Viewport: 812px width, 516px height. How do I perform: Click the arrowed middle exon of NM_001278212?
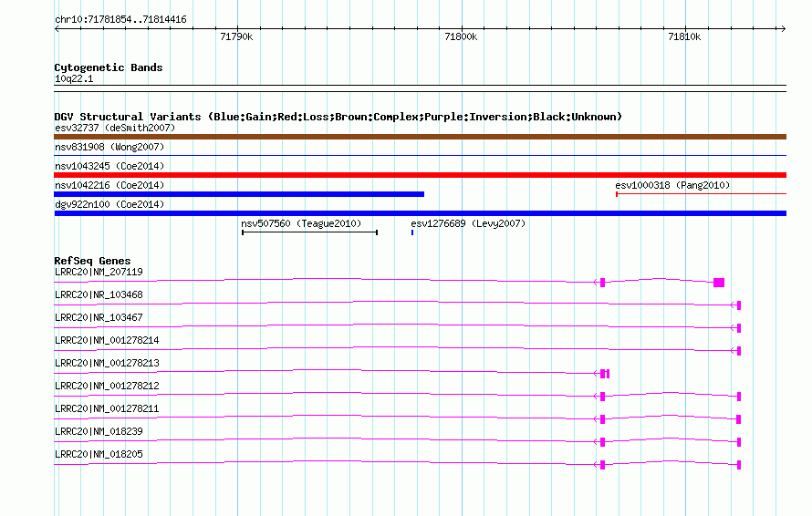coord(602,397)
